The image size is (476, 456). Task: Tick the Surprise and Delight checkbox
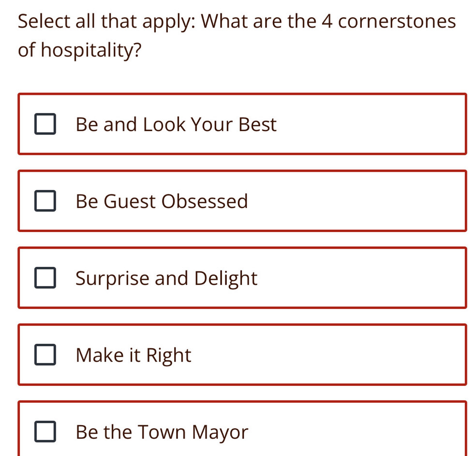(x=45, y=278)
